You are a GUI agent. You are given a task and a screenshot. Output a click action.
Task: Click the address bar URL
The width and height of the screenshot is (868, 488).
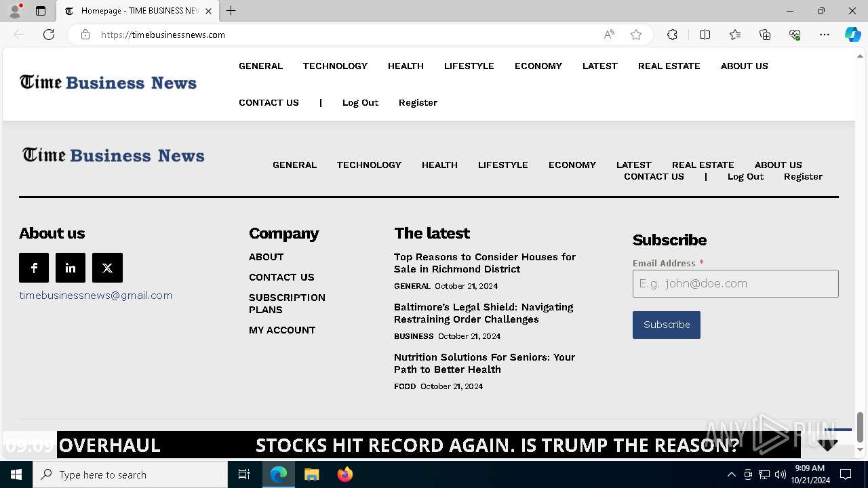(x=163, y=35)
